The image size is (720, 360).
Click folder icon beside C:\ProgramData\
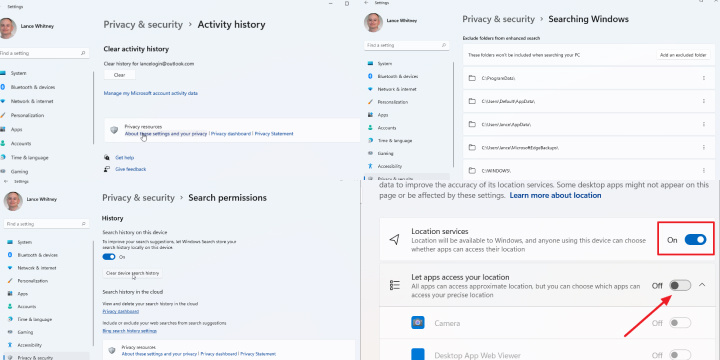tap(472, 78)
